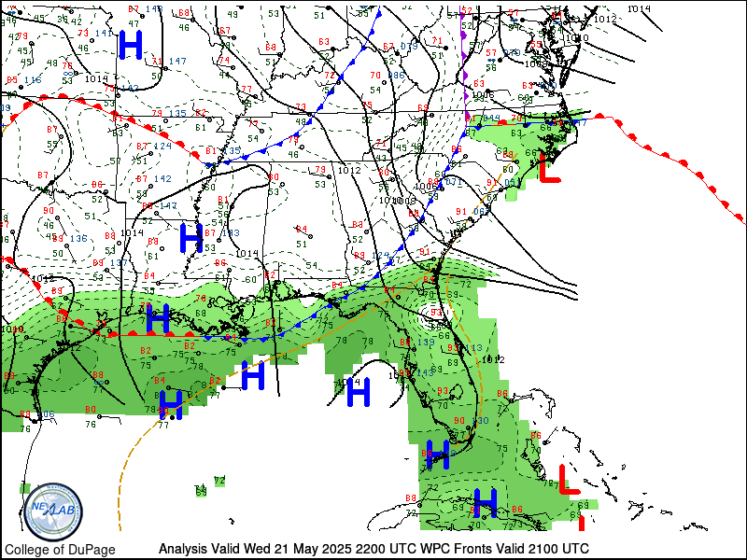The image size is (747, 560).
Task: Click the blue H over Missouri beside 47
Action: pyautogui.click(x=131, y=45)
